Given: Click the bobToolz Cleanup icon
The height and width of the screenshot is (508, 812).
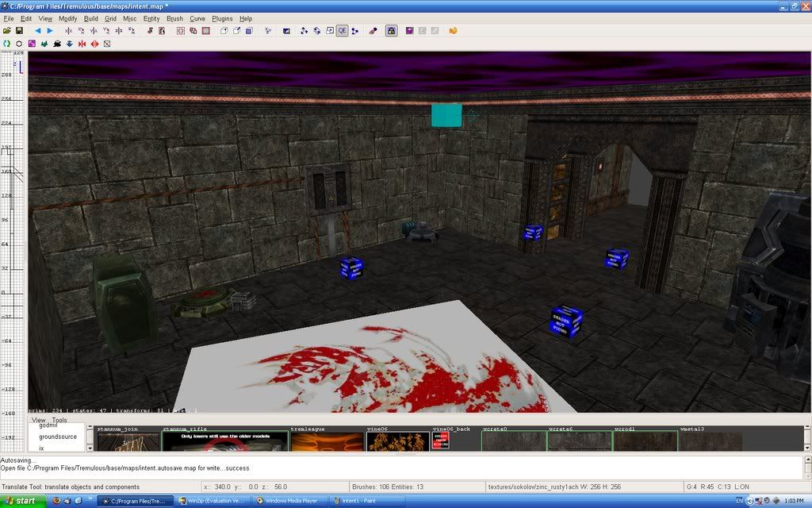Looking at the screenshot, I should pyautogui.click(x=6, y=44).
